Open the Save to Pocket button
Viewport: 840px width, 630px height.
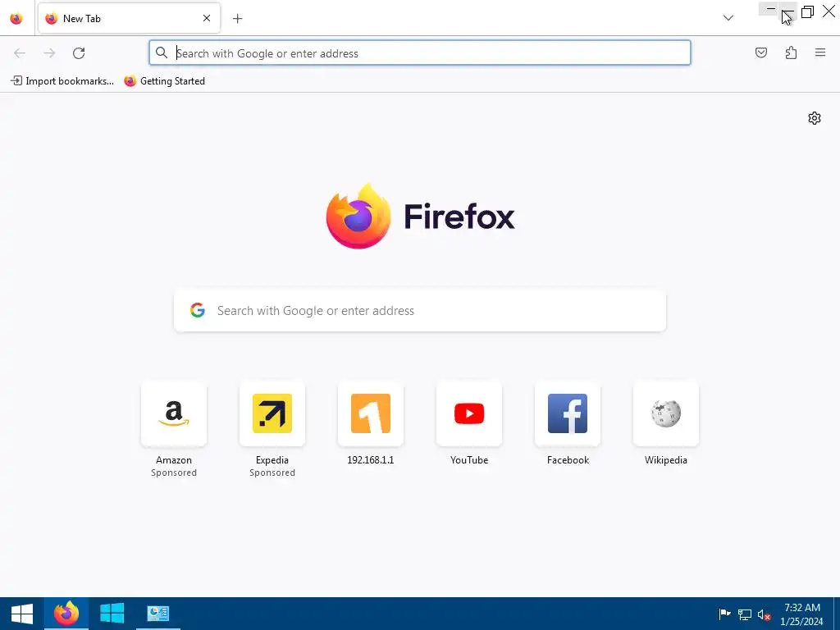coord(760,52)
